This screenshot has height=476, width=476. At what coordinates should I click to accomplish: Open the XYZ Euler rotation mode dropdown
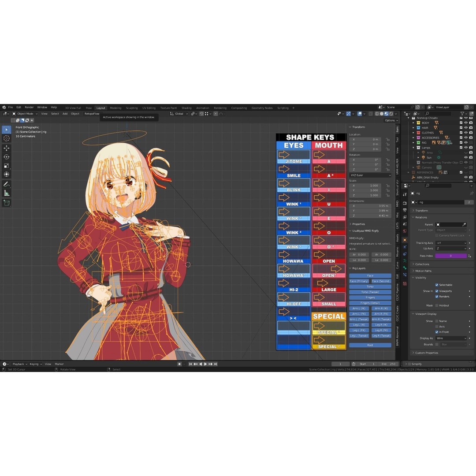pyautogui.click(x=370, y=175)
